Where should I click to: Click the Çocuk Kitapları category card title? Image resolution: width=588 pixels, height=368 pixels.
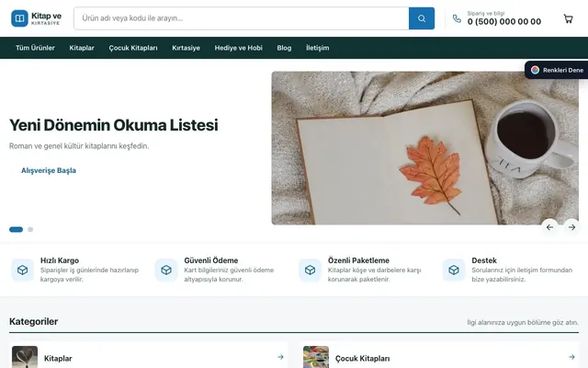click(362, 358)
